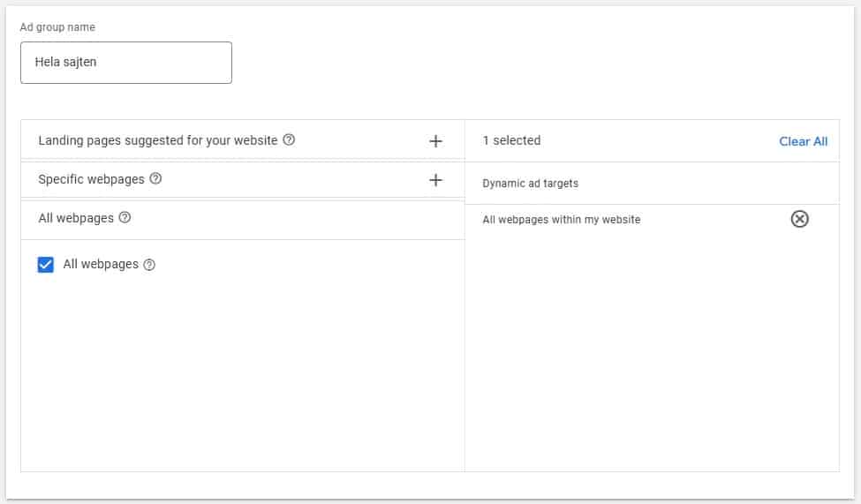Open help for Landing pages suggested for your website

click(x=289, y=140)
